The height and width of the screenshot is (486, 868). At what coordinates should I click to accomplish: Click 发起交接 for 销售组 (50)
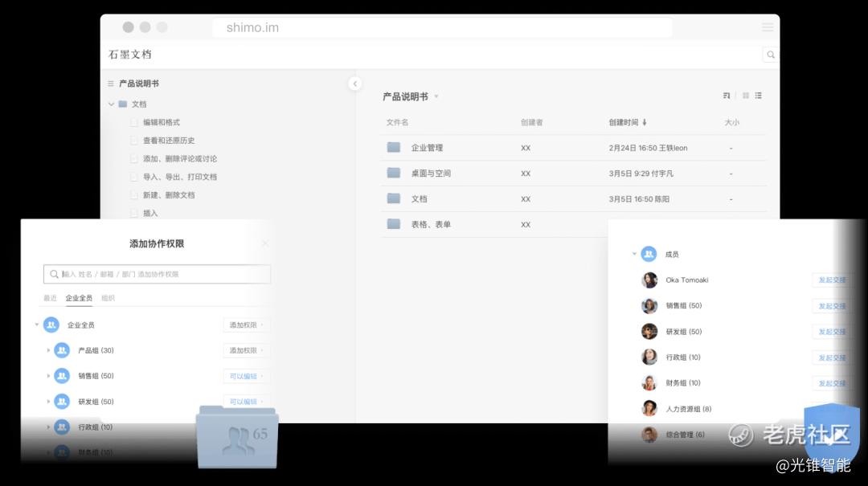point(832,306)
